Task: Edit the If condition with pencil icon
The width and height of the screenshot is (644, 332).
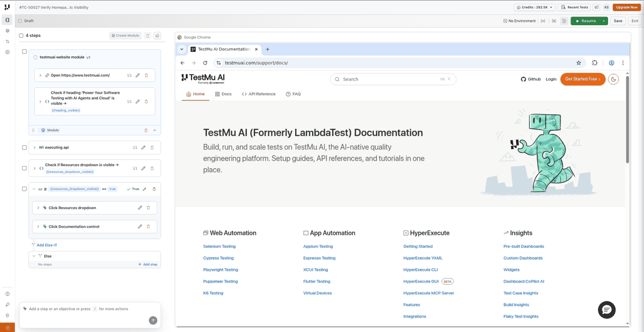Action: 144,189
